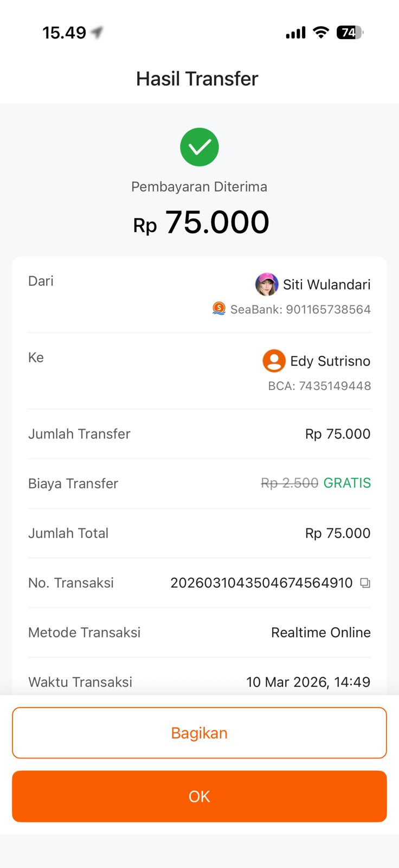This screenshot has height=868, width=399.
Task: Tap the cellular signal bars icon
Action: point(295,33)
